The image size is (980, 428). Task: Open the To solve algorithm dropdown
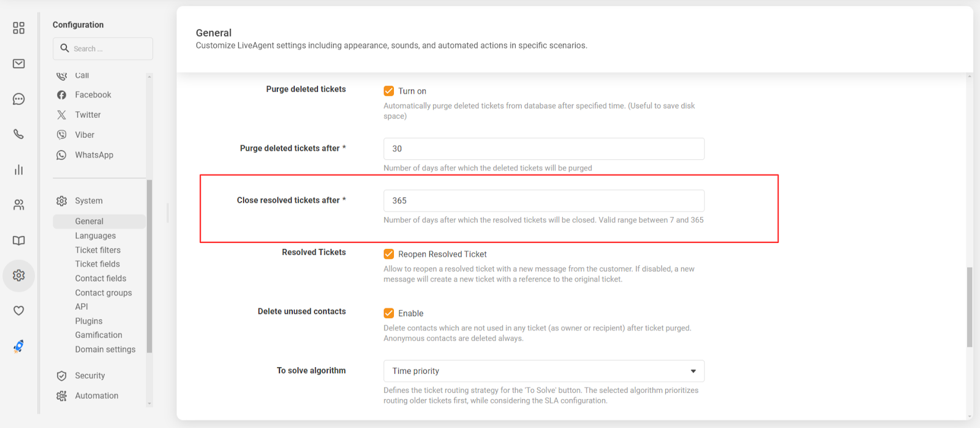[543, 371]
